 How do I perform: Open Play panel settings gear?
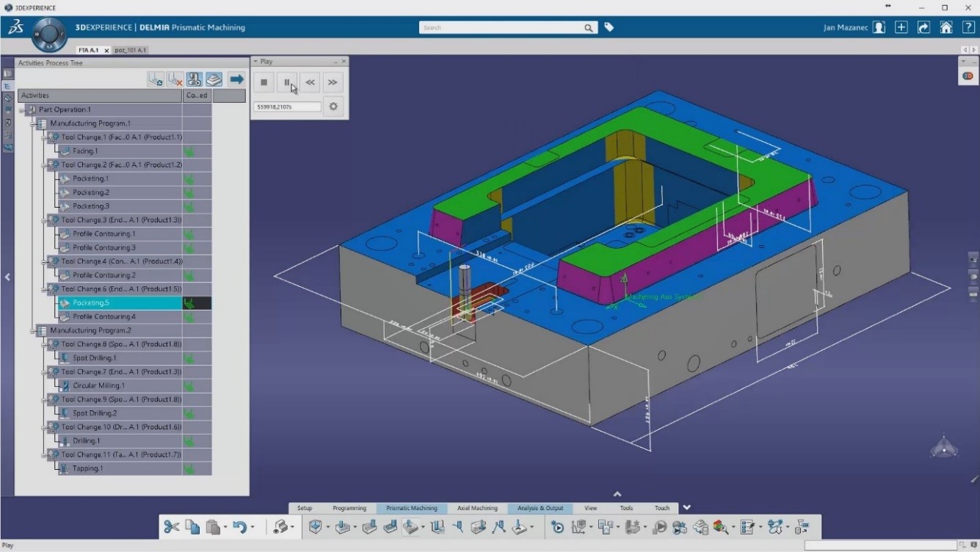(x=333, y=106)
